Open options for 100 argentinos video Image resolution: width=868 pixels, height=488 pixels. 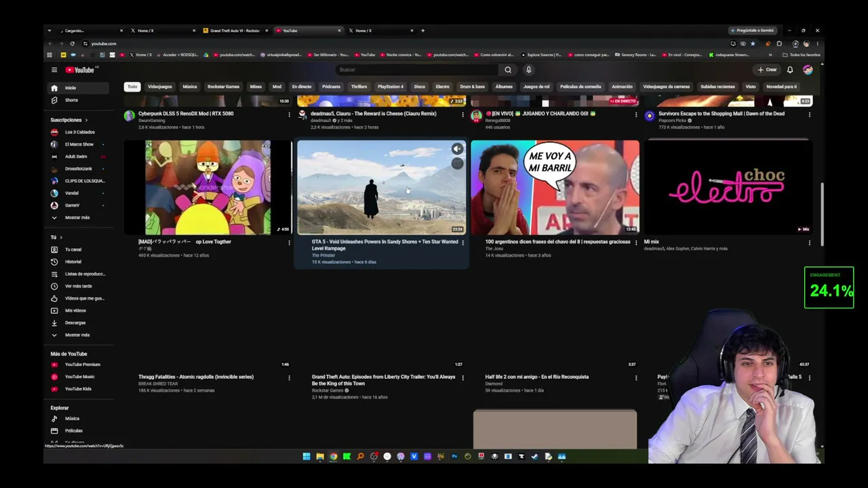(x=636, y=243)
